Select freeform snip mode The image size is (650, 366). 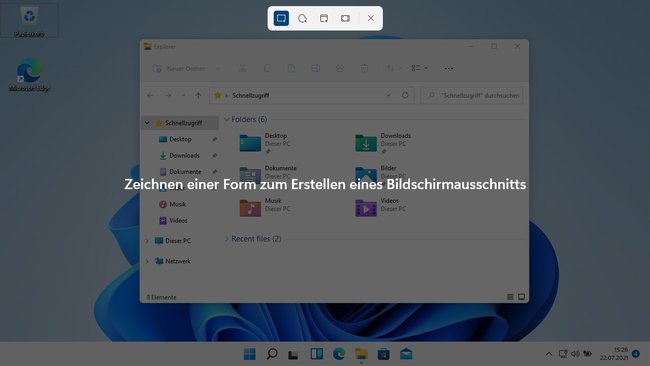tap(303, 18)
